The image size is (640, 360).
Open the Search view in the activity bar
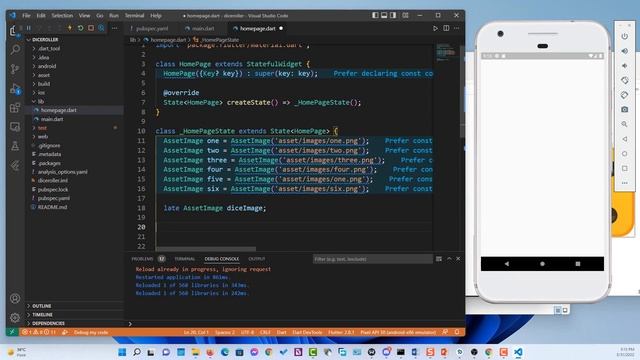click(15, 50)
